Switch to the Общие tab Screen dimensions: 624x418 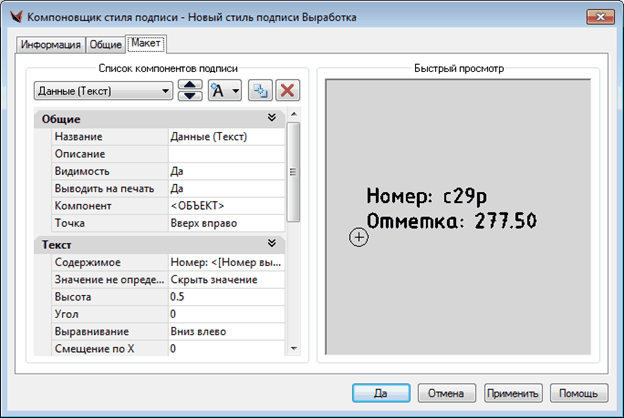coord(105,45)
